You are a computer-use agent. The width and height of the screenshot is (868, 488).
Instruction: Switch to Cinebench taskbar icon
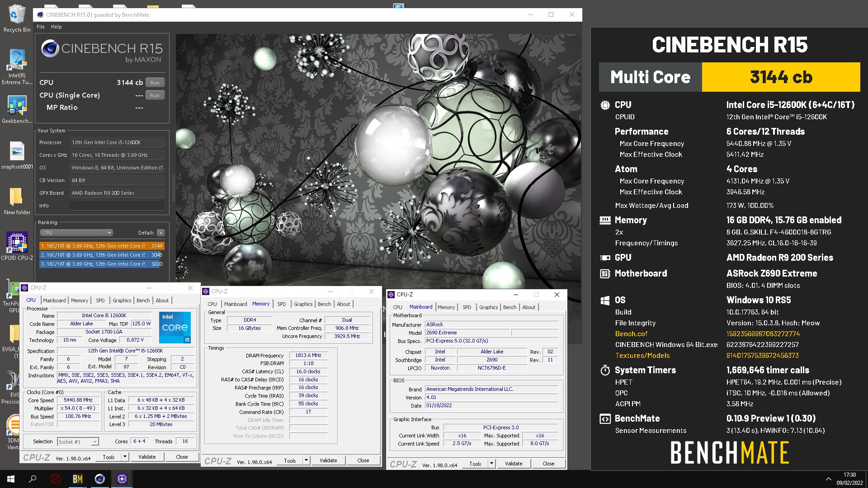point(99,479)
